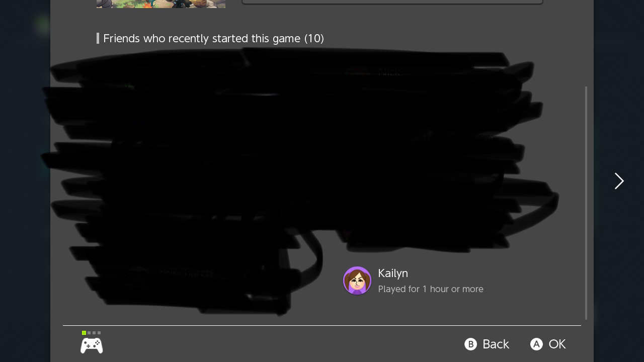Confirm with the OK label
The width and height of the screenshot is (644, 362).
pyautogui.click(x=557, y=344)
